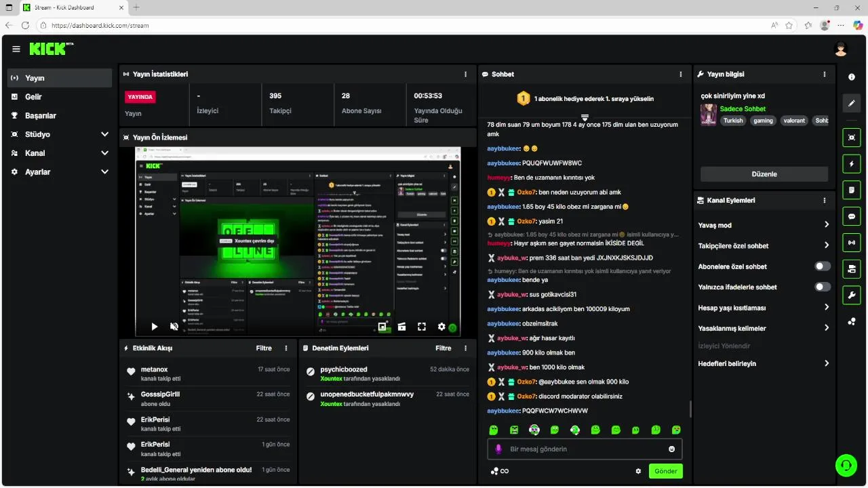This screenshot has height=488, width=868.
Task: Go to Yayın in the sidebar
Action: [60, 78]
